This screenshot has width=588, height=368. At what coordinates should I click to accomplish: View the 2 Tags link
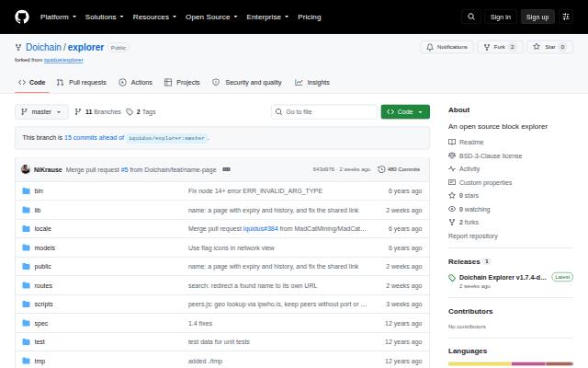click(x=141, y=112)
